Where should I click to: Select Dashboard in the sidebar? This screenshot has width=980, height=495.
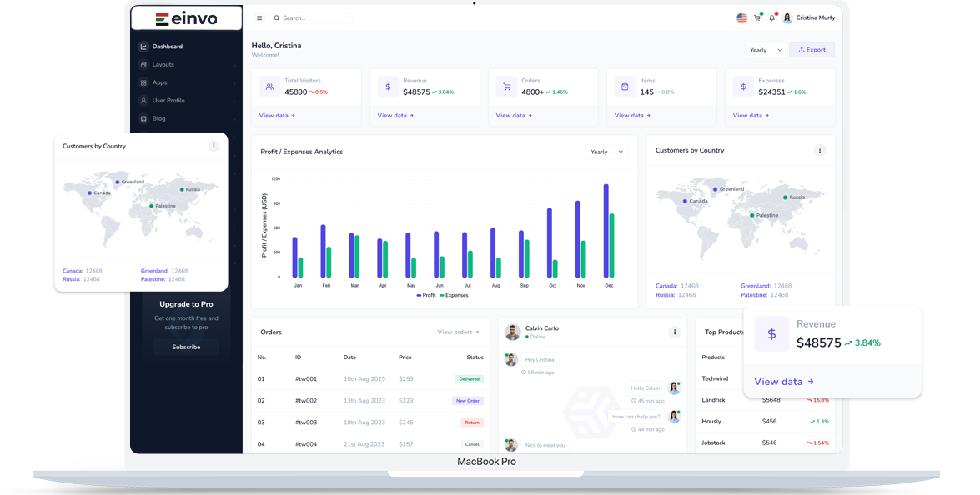point(167,47)
